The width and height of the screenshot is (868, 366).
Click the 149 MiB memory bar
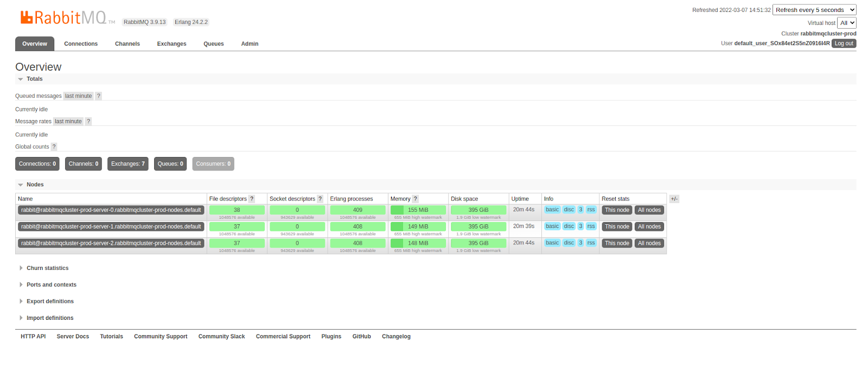tap(418, 226)
